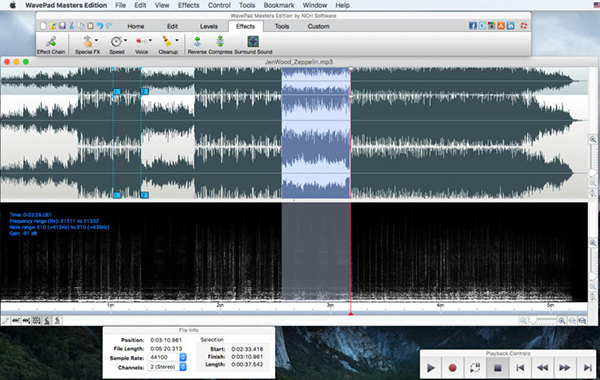Click the Speed effect icon
600x380 pixels.
[116, 41]
